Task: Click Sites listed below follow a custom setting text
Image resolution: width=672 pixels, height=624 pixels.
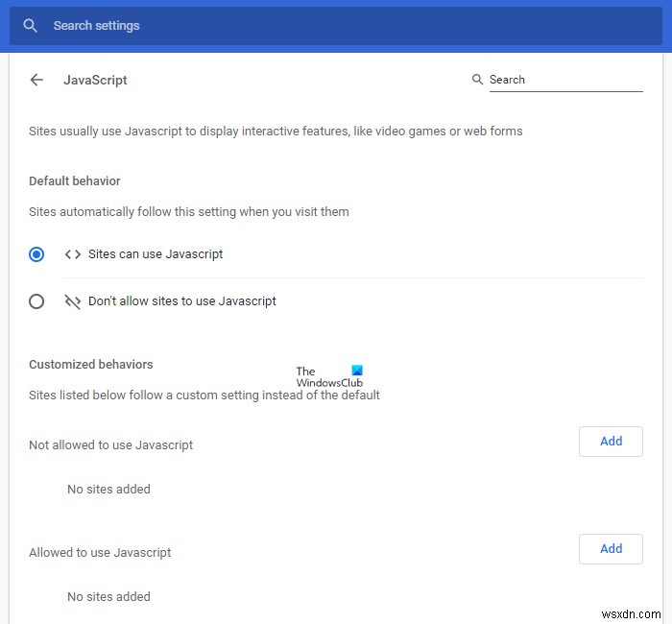Action: [204, 396]
